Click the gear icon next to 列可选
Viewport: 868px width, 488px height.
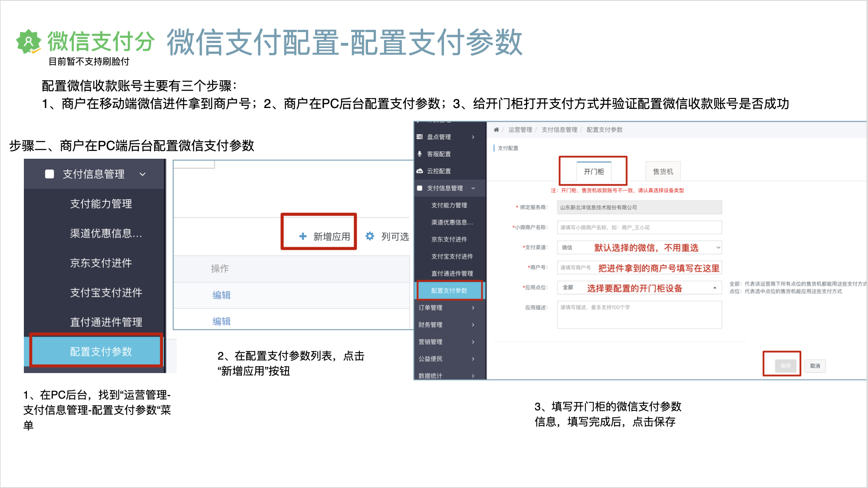point(370,236)
